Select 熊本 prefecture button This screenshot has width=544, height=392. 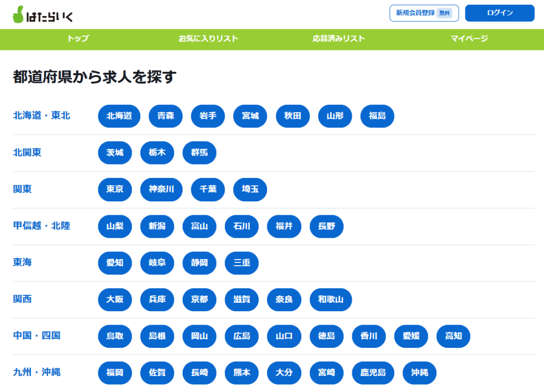[x=242, y=373]
